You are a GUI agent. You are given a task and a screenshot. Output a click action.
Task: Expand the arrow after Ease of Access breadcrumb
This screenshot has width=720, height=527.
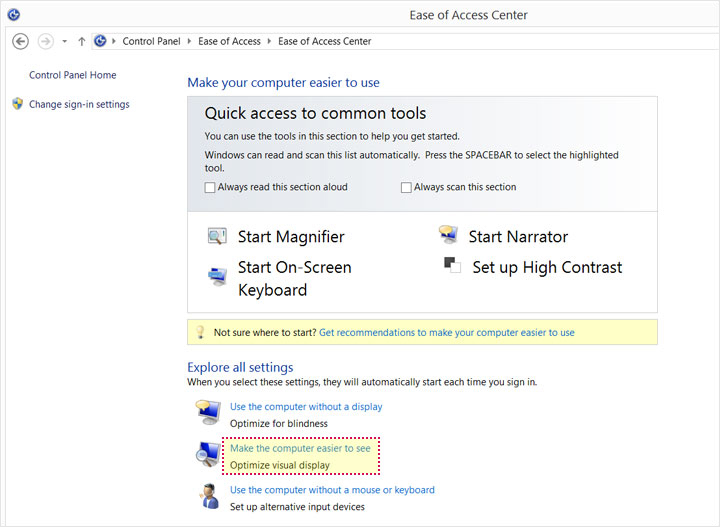269,41
